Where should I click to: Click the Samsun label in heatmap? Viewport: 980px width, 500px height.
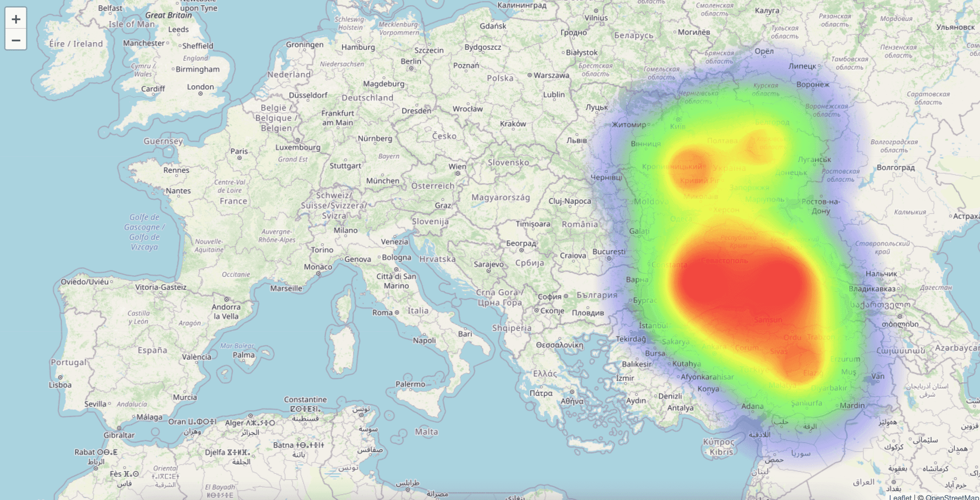pos(768,320)
